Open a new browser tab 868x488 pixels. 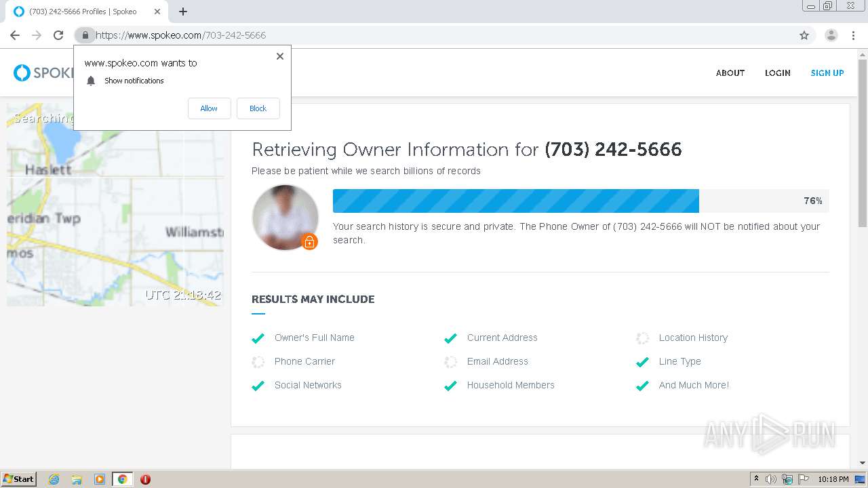[x=183, y=12]
